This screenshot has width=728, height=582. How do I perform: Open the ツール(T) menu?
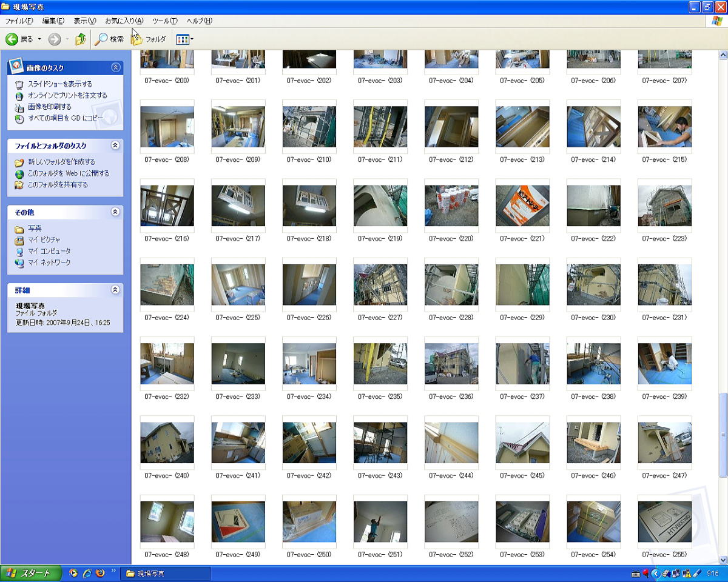[x=164, y=21]
